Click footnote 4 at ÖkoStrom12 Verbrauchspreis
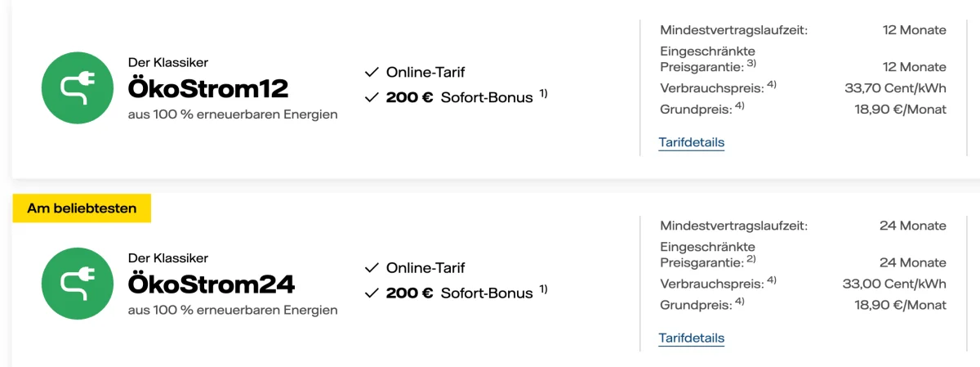Image resolution: width=980 pixels, height=367 pixels. (x=772, y=84)
